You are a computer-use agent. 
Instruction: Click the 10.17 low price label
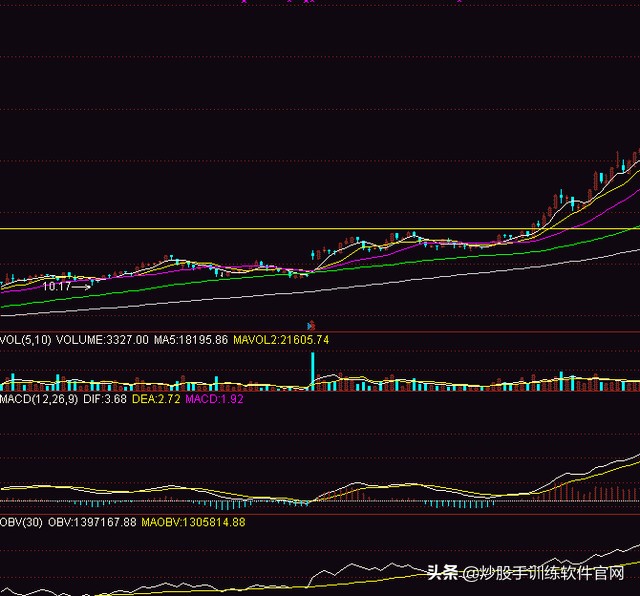pyautogui.click(x=57, y=287)
